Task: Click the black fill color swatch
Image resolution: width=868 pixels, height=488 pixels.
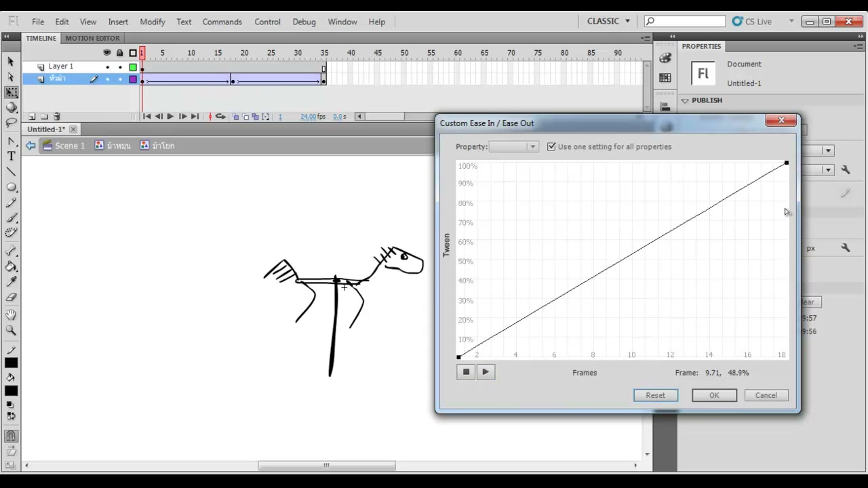Action: 11,391
